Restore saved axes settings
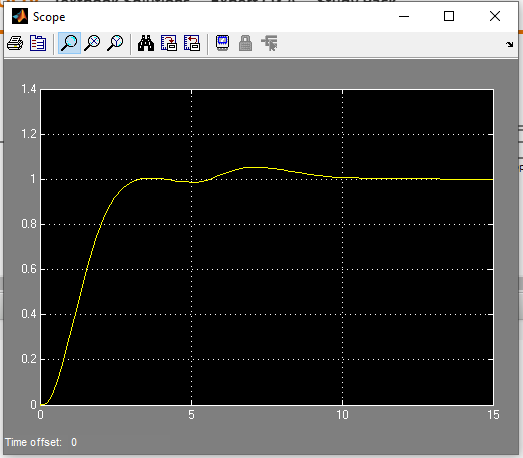Screen dimensions: 523x458 192,43
